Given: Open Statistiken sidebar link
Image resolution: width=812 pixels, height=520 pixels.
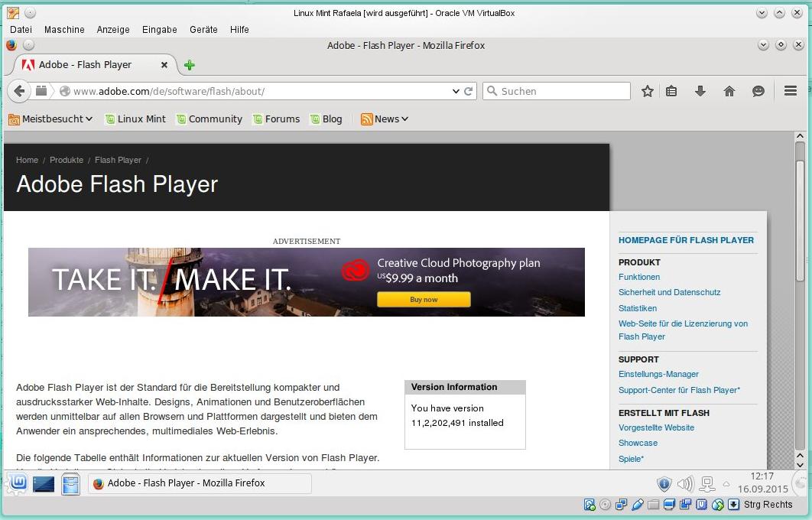Looking at the screenshot, I should pos(638,308).
